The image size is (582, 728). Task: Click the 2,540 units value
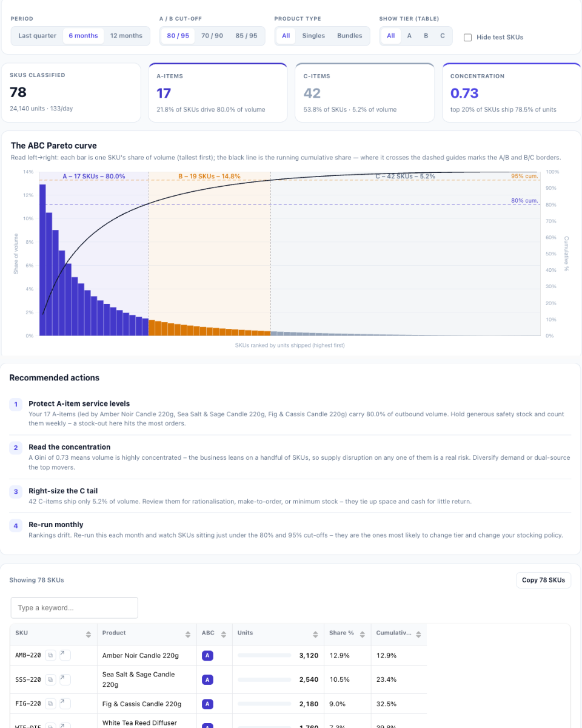(309, 679)
